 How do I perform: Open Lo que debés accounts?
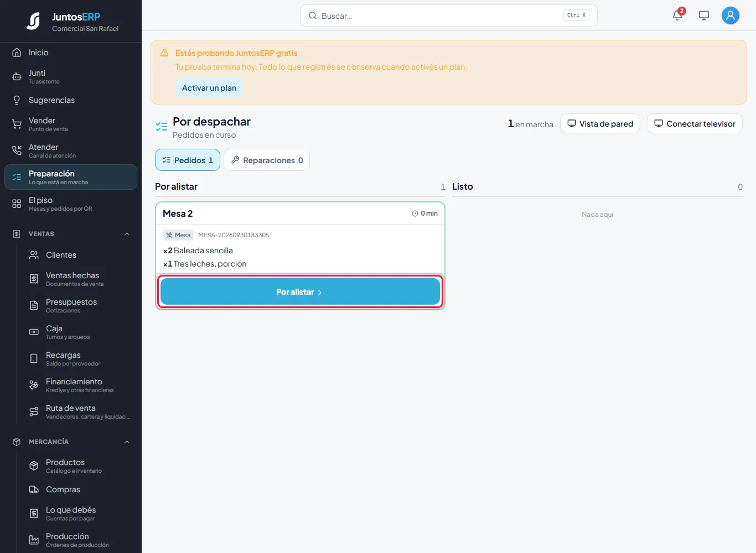point(79,514)
